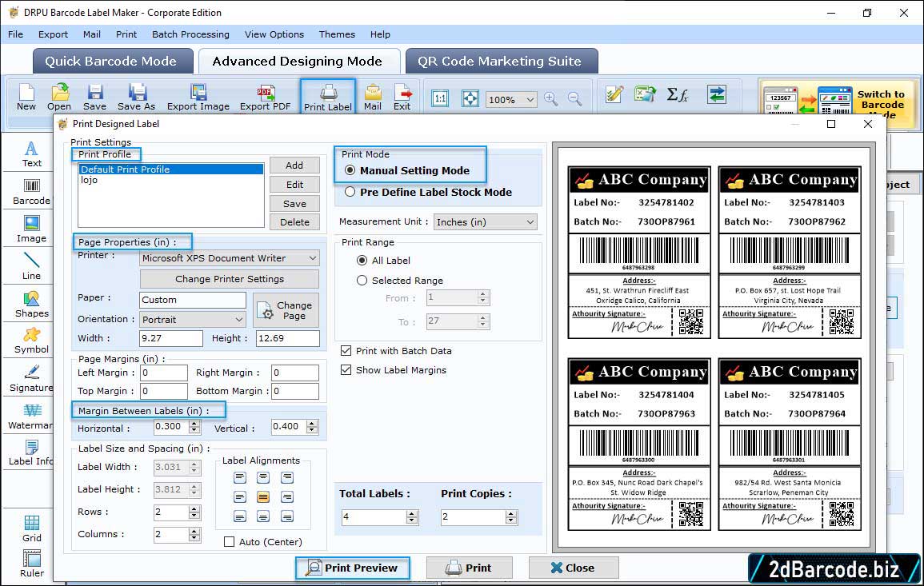
Task: Click the zoom in magnifier icon
Action: [551, 99]
